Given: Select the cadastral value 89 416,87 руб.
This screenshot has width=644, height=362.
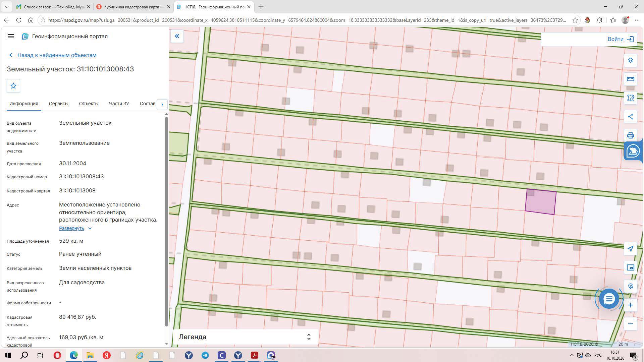Looking at the screenshot, I should coord(77,317).
